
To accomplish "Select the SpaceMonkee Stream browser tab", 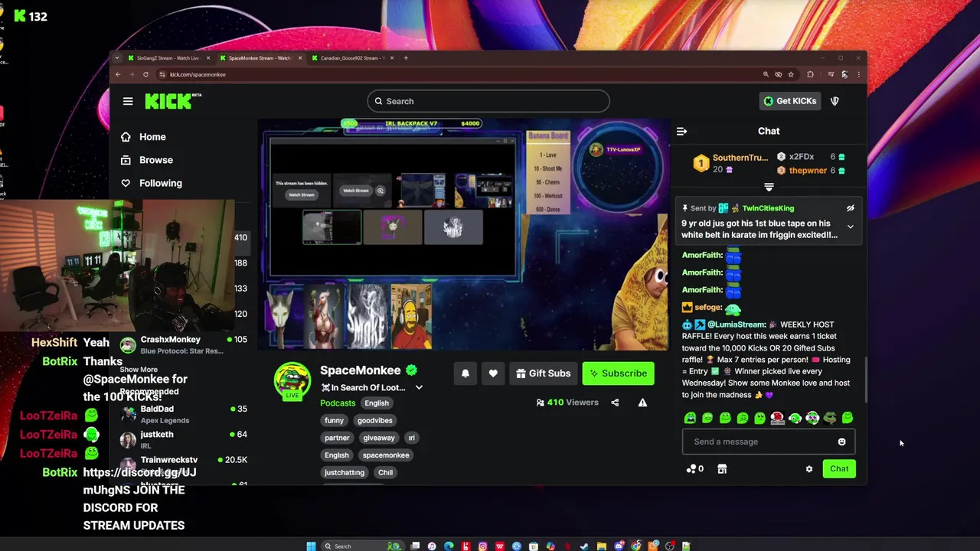I will point(259,58).
